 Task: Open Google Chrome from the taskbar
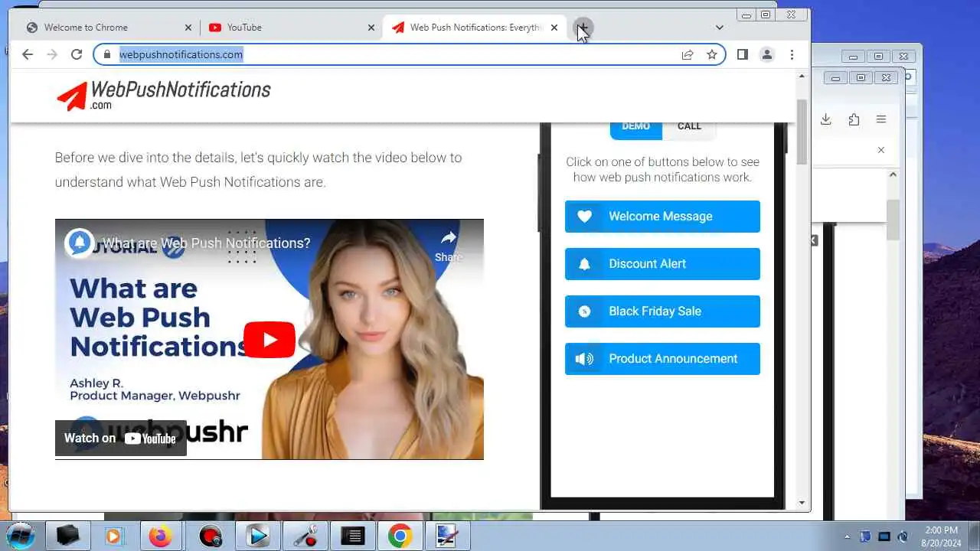(400, 536)
